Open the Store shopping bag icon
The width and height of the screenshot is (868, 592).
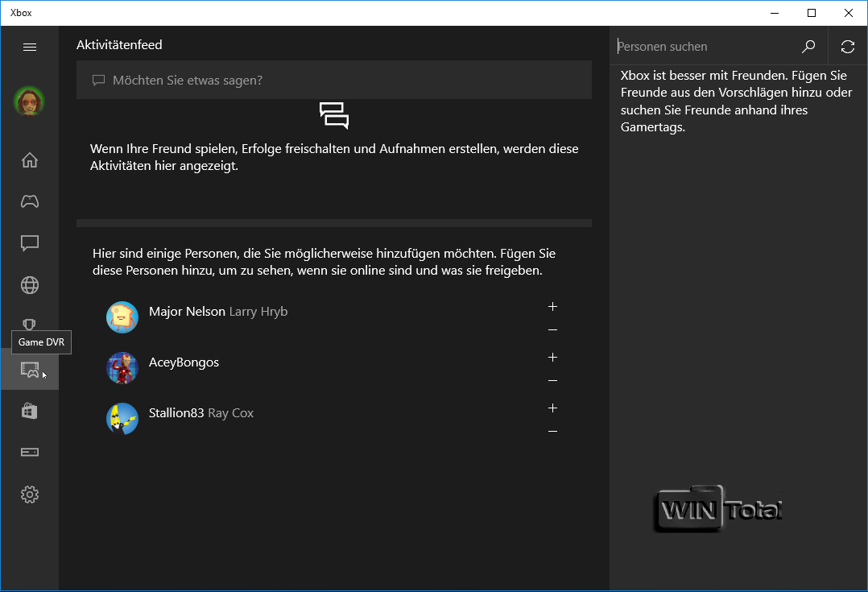[30, 411]
